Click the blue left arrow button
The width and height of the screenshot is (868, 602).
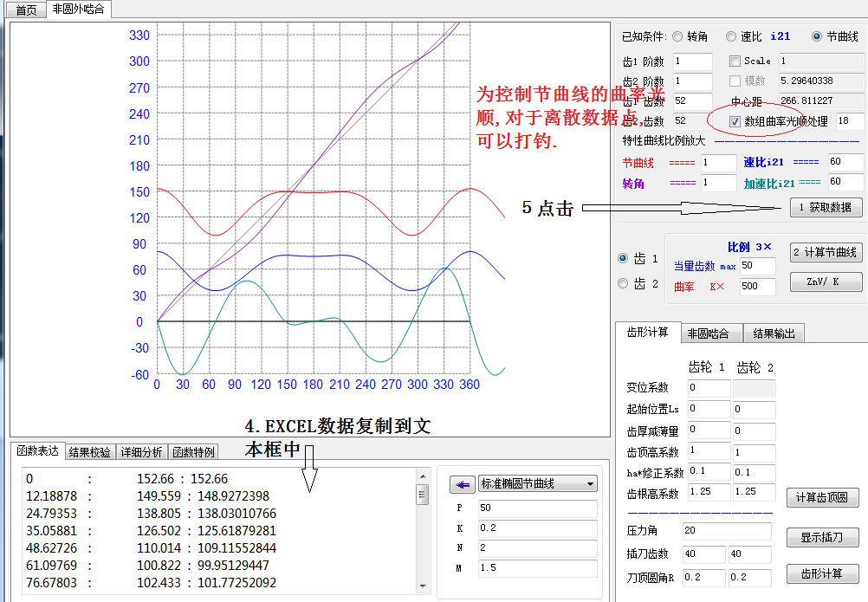point(463,484)
